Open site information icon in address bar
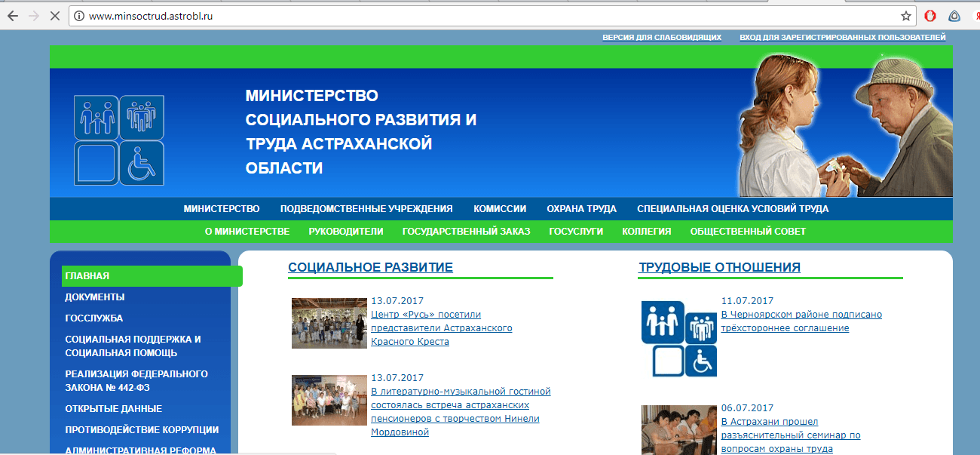This screenshot has height=455, width=980. [78, 16]
